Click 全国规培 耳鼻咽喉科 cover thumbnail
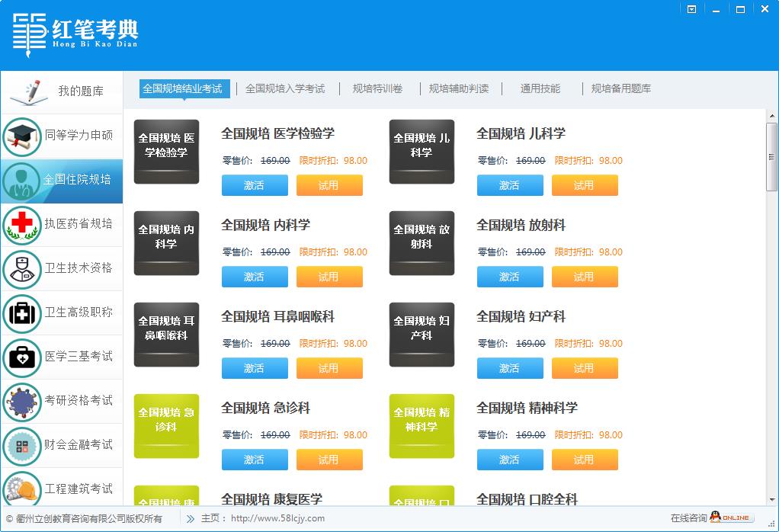779x532 pixels. coord(166,335)
